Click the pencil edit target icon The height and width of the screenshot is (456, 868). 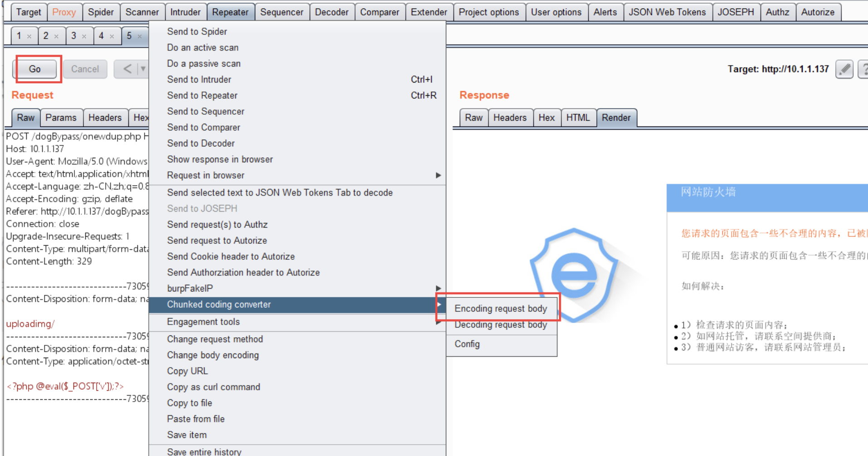tap(844, 69)
